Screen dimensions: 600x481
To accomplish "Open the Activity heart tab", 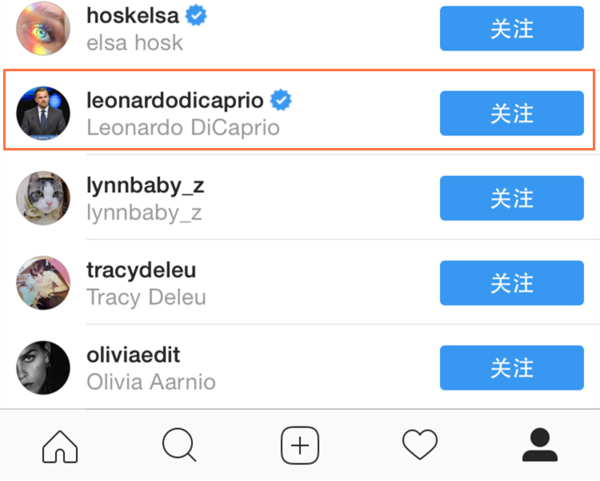I will 420,444.
